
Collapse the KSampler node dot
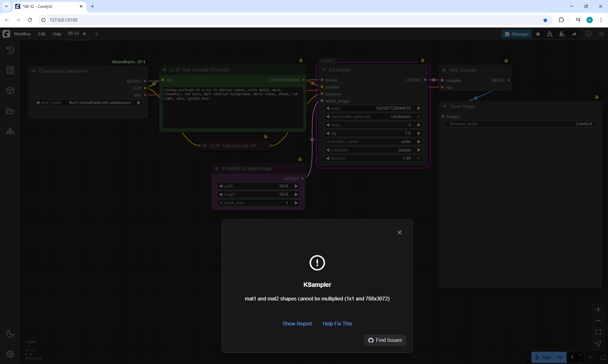(324, 70)
